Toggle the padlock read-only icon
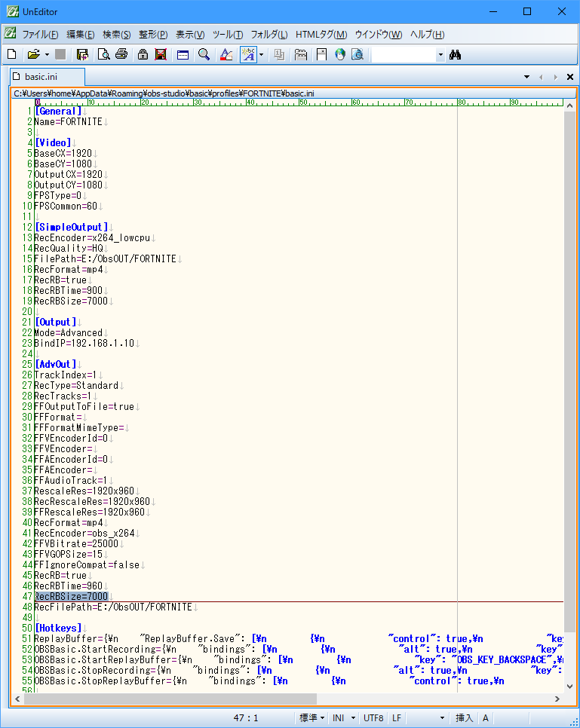The image size is (580, 728). pos(143,54)
